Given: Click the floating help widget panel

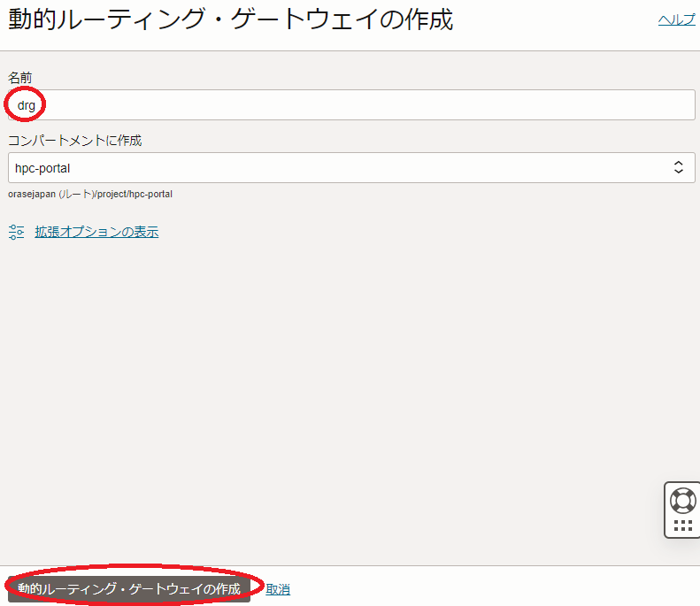Looking at the screenshot, I should click(682, 511).
